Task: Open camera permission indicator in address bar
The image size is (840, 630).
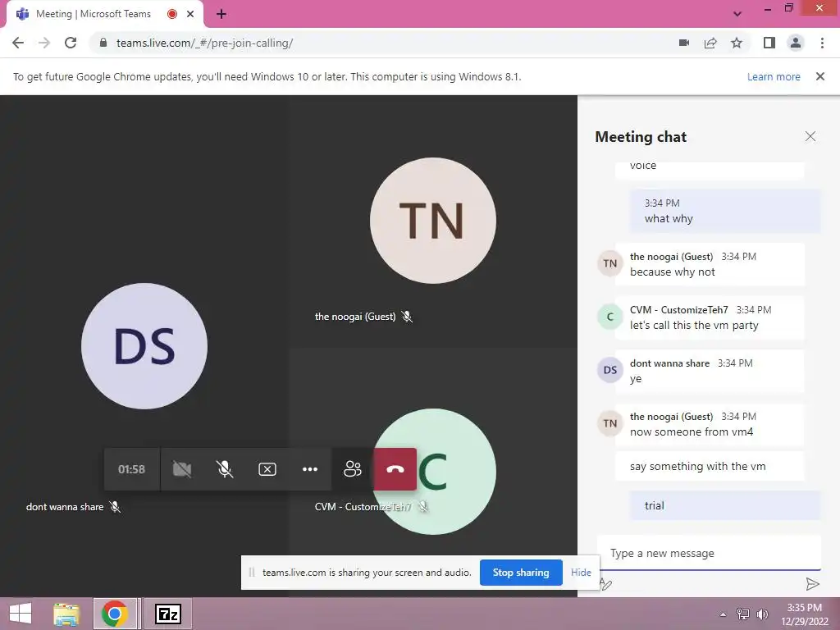Action: tap(684, 43)
